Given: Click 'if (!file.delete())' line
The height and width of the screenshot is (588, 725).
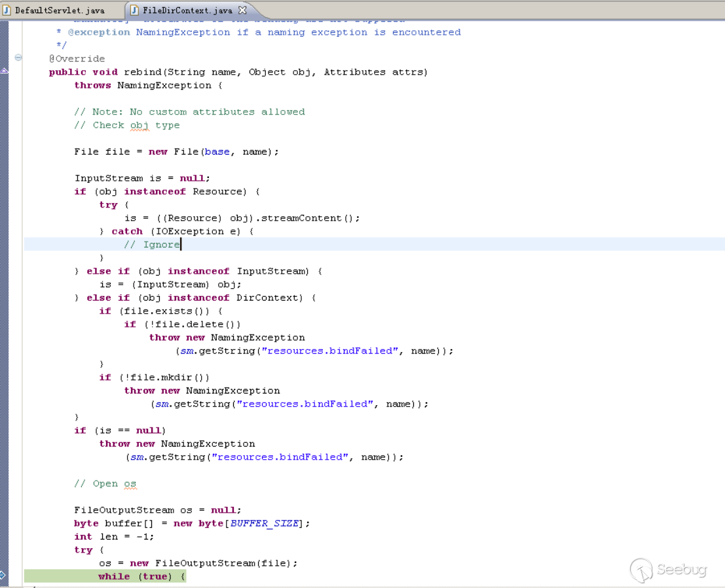Looking at the screenshot, I should click(182, 324).
